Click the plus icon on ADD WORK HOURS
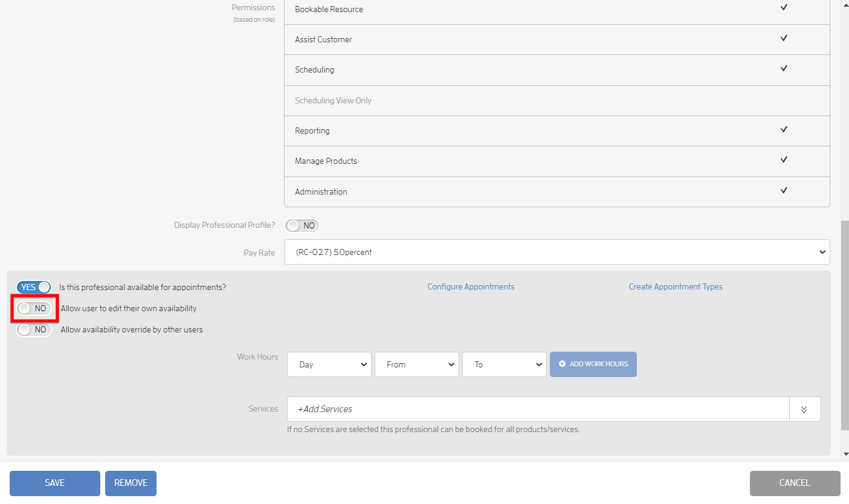The height and width of the screenshot is (504, 849). [562, 364]
